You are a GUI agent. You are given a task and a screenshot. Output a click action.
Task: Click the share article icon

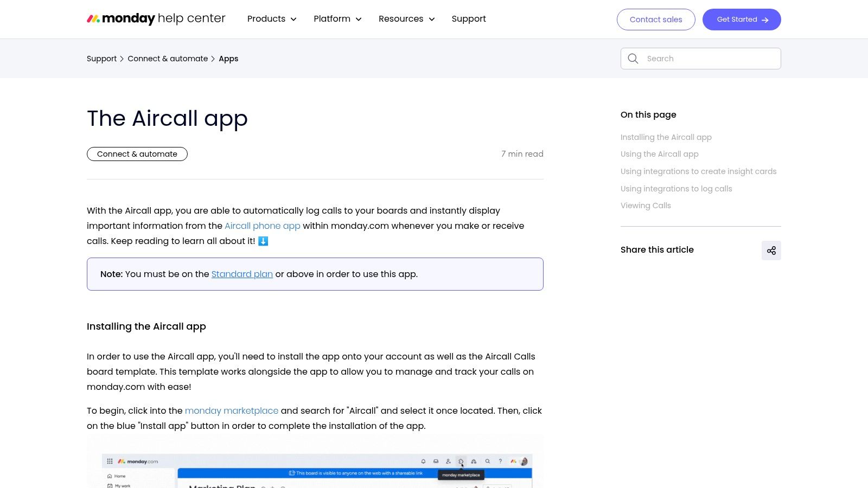(x=771, y=250)
